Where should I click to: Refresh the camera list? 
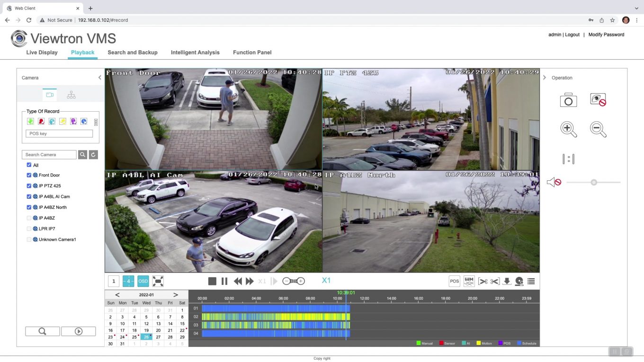(93, 155)
